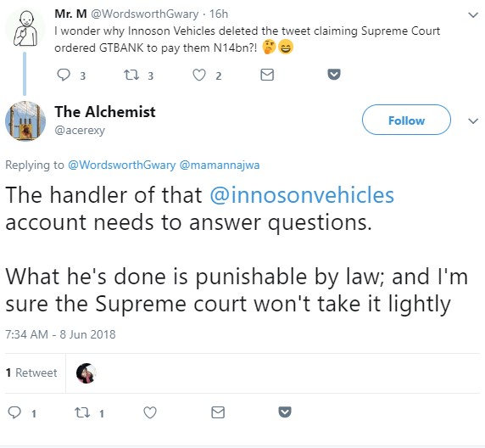The height and width of the screenshot is (448, 485).
Task: Reply to The Alchemist's tweet
Action: [14, 412]
